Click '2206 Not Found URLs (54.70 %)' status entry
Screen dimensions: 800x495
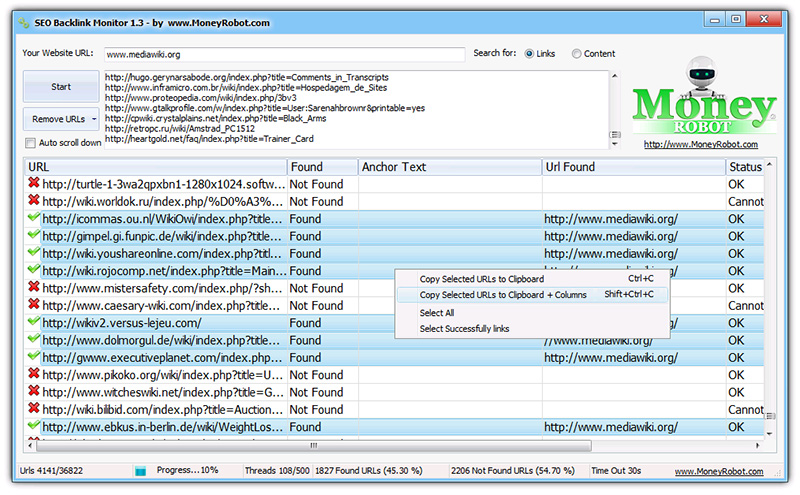pyautogui.click(x=512, y=471)
